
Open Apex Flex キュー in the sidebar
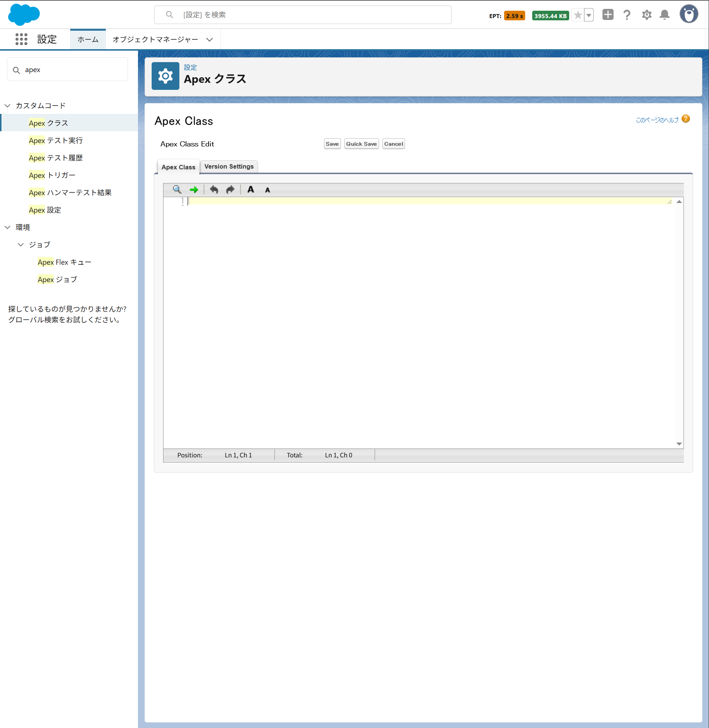tap(64, 263)
